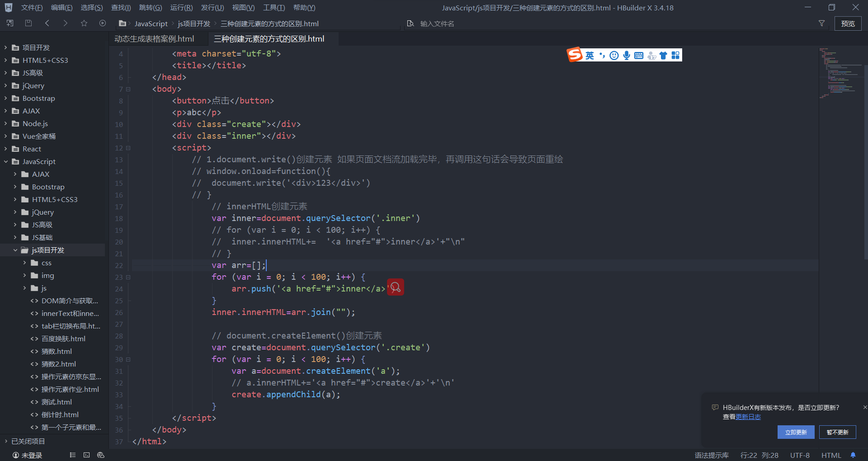Click the 立即更新 update button

coord(796,432)
